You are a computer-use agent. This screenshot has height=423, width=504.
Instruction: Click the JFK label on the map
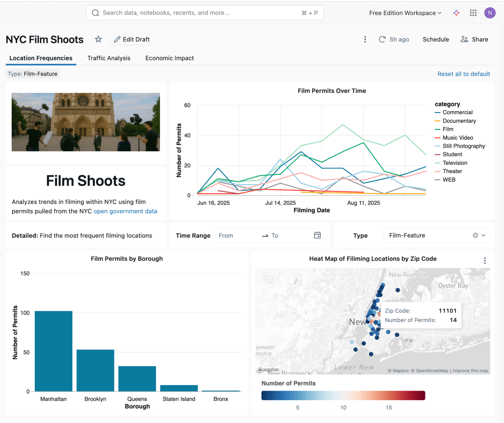408,341
